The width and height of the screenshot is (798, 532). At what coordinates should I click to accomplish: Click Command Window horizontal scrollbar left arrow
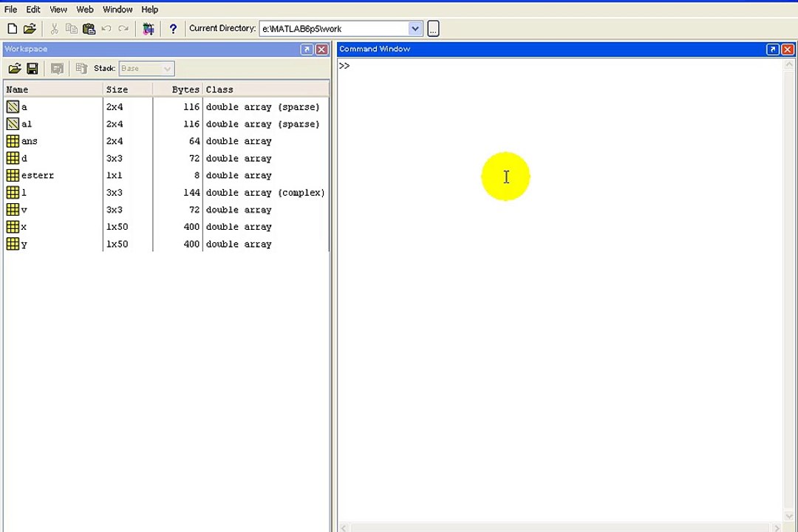[x=344, y=528]
